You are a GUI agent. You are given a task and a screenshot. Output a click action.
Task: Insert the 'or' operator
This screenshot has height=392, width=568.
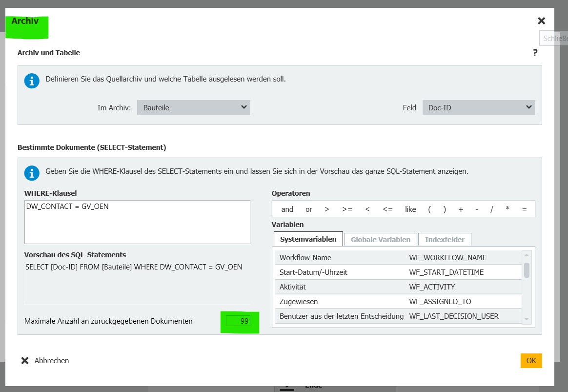[x=309, y=209]
